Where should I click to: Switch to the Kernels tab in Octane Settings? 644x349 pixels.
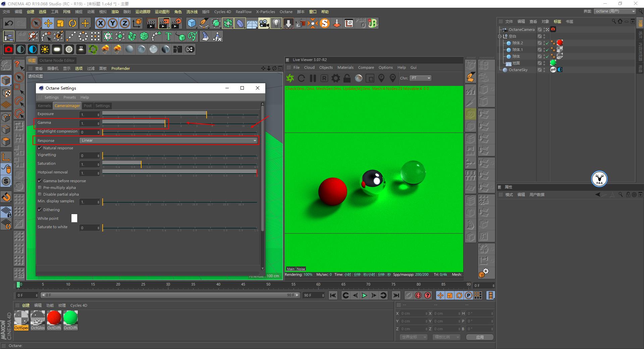tap(44, 105)
